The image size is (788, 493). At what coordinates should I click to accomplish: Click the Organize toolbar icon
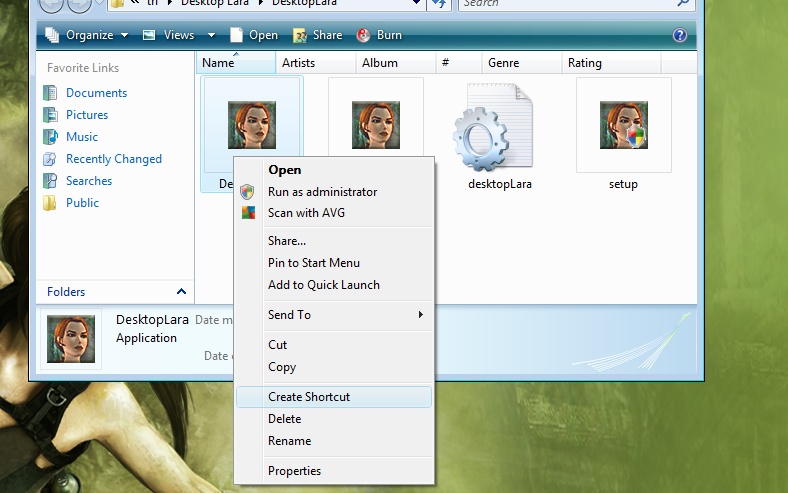tap(52, 35)
